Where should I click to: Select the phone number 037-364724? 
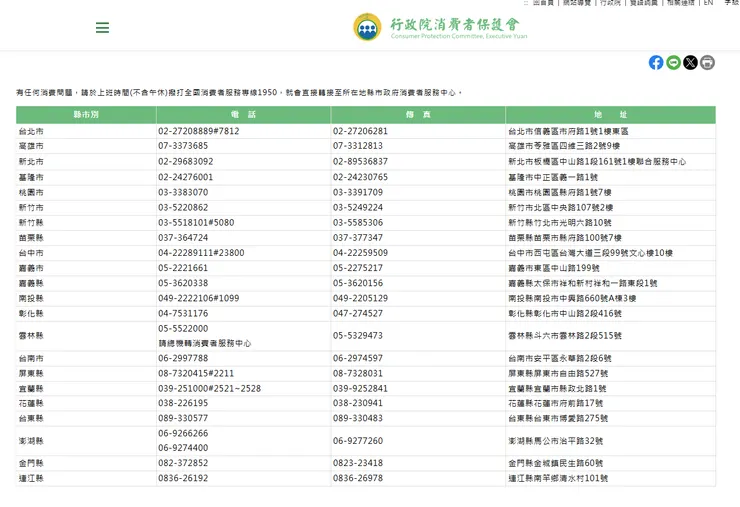coord(183,238)
